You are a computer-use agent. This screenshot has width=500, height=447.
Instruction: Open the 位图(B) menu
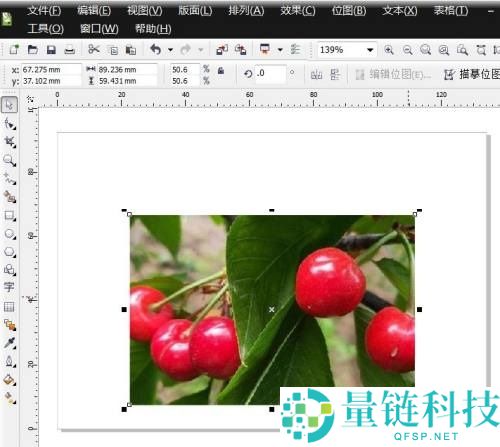pyautogui.click(x=349, y=11)
